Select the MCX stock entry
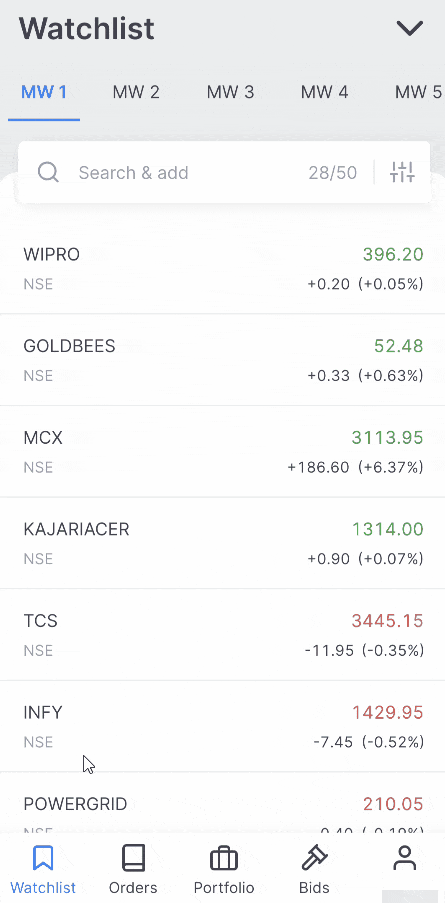The height and width of the screenshot is (903, 445). (222, 452)
